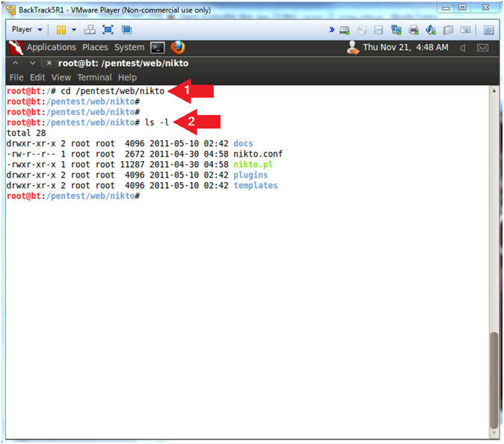
Task: Click the network adapter device icon
Action: pyautogui.click(x=396, y=30)
